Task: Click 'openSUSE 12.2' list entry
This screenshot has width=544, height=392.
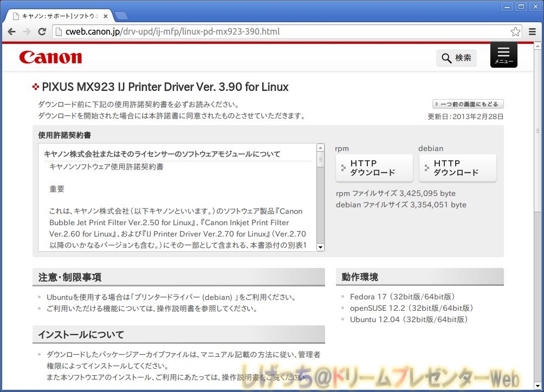Action: click(x=411, y=308)
